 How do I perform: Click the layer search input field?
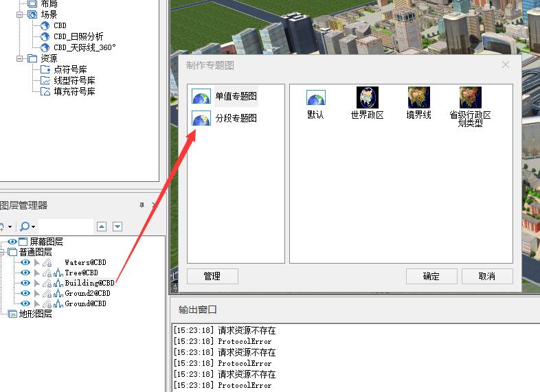pyautogui.click(x=66, y=227)
